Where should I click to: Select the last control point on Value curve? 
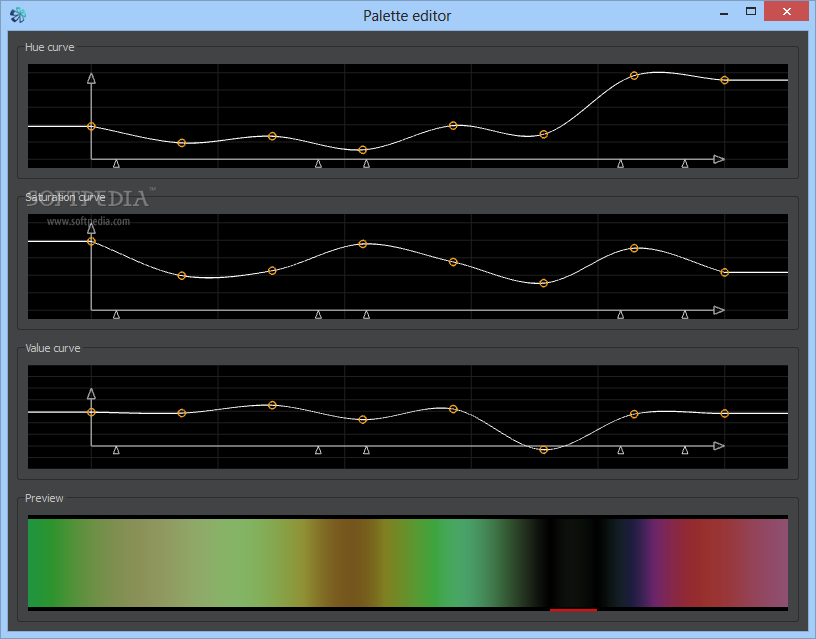click(x=724, y=414)
